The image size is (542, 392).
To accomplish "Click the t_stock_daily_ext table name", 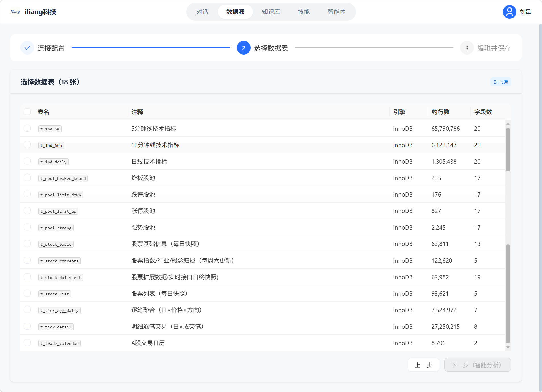I will [61, 277].
